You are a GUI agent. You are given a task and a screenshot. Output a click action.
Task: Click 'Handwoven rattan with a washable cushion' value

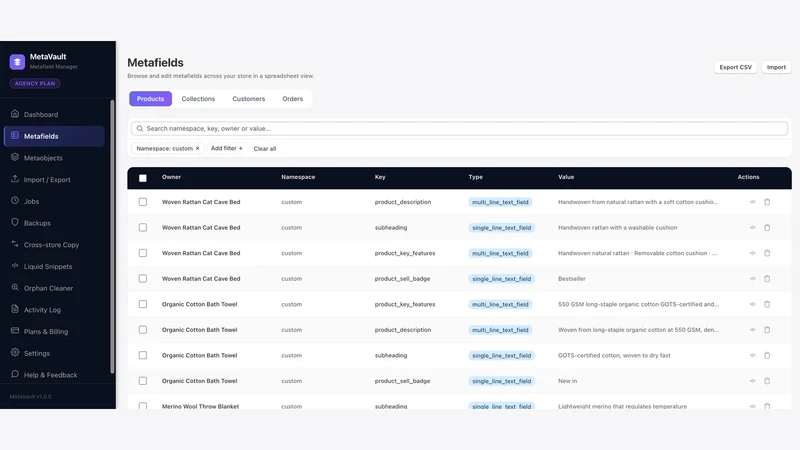pyautogui.click(x=617, y=228)
